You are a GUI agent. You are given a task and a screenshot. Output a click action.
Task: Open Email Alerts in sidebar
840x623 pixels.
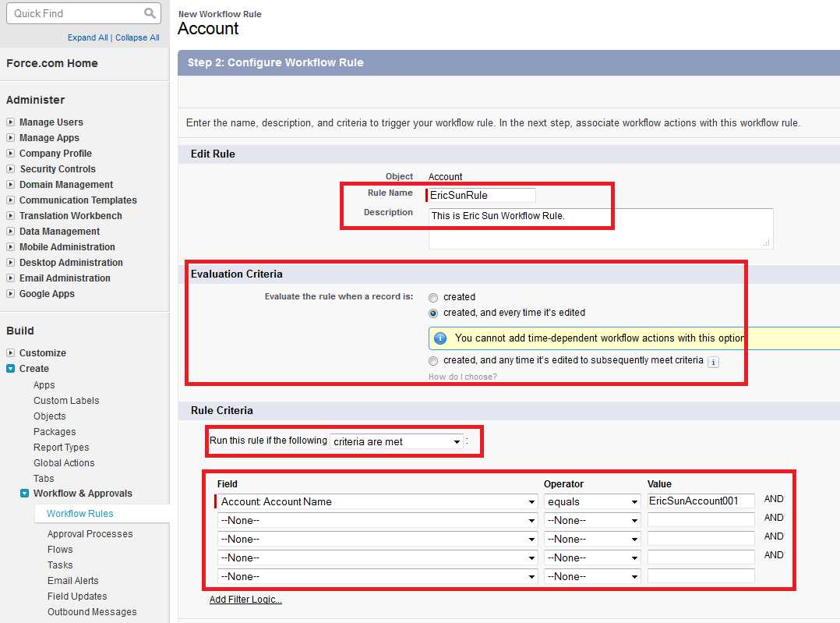point(73,581)
